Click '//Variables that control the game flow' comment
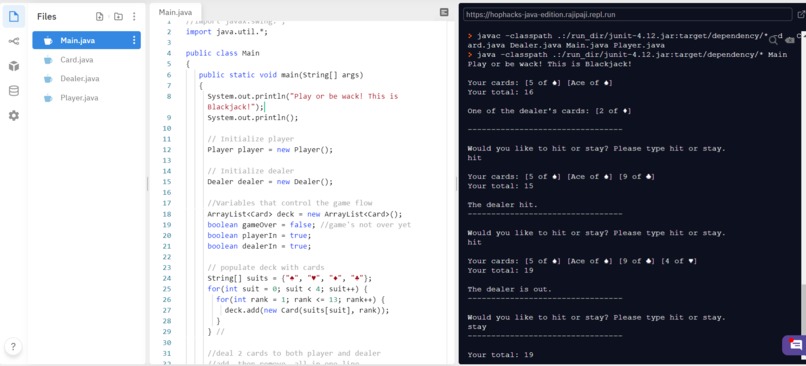Image resolution: width=806 pixels, height=366 pixels. pos(289,203)
